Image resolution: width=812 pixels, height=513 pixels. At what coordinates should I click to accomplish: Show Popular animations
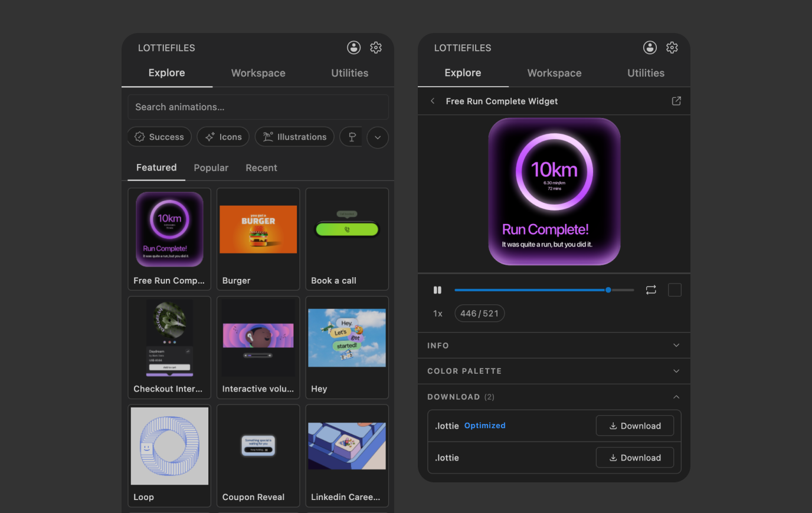pyautogui.click(x=211, y=168)
